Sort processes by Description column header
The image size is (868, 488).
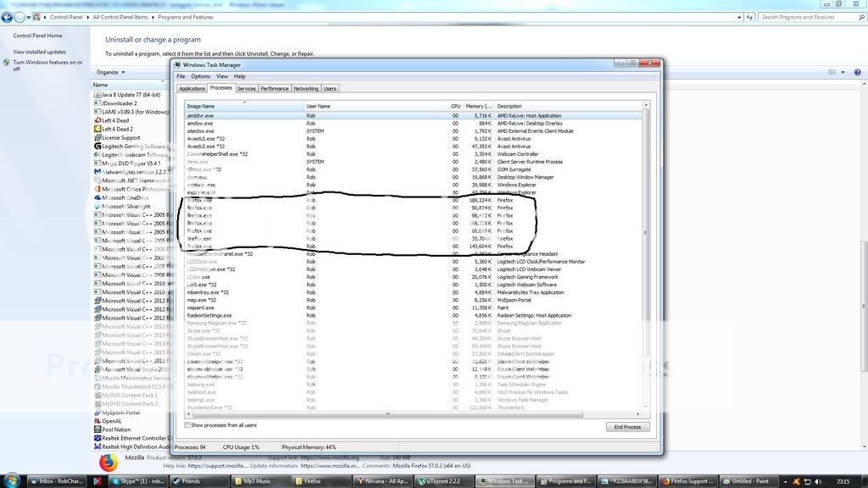click(568, 106)
